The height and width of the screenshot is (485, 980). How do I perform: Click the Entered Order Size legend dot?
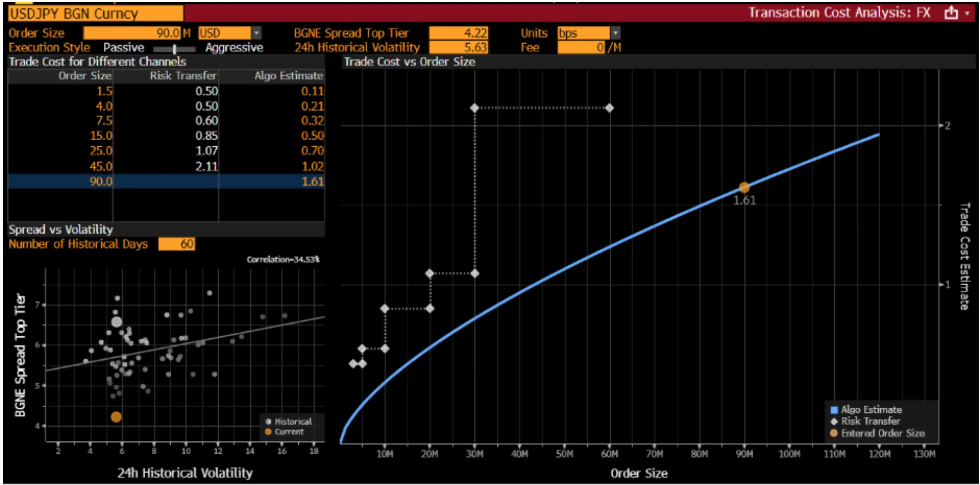pyautogui.click(x=834, y=433)
